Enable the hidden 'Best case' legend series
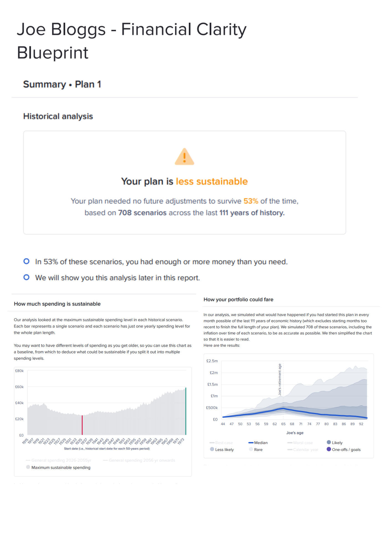392x555 pixels. coord(221,443)
